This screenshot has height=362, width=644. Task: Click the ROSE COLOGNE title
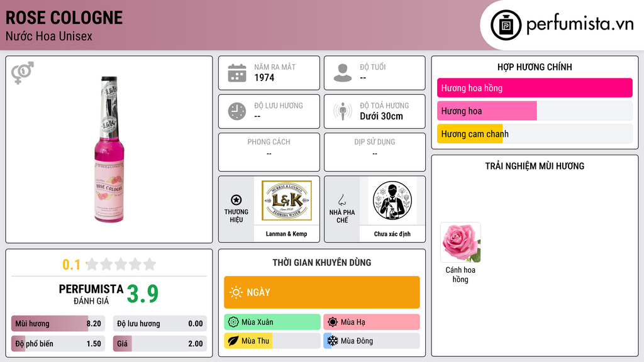click(64, 18)
